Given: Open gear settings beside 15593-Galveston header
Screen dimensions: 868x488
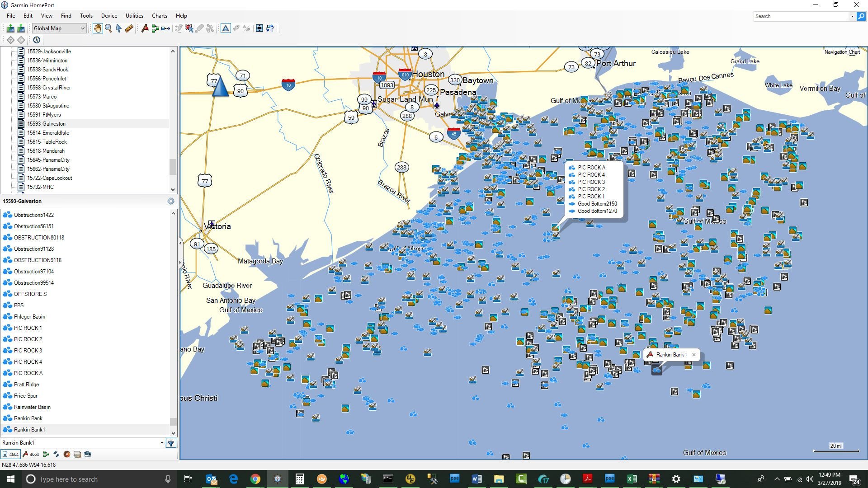Looking at the screenshot, I should pos(171,202).
